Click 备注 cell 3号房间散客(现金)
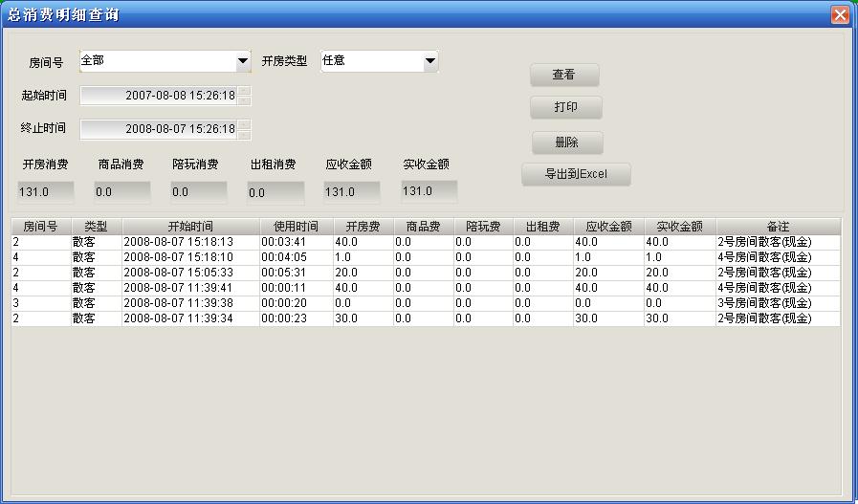 778,303
